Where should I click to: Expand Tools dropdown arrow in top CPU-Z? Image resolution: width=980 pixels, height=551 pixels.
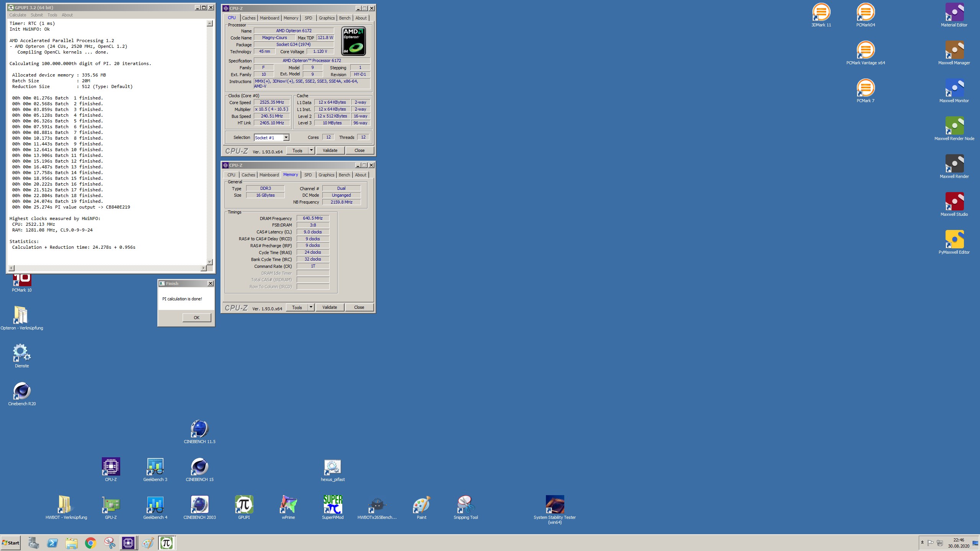click(x=311, y=150)
